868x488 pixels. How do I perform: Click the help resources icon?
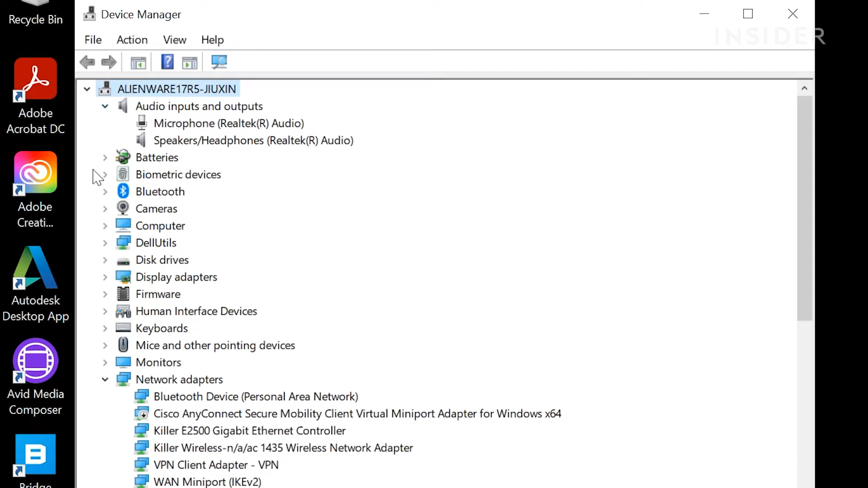pyautogui.click(x=167, y=62)
